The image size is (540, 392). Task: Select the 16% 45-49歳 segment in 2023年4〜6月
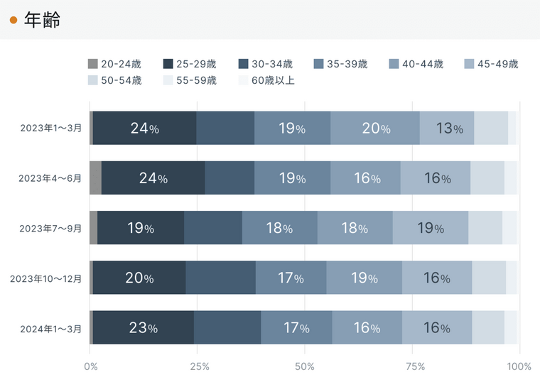tap(436, 178)
